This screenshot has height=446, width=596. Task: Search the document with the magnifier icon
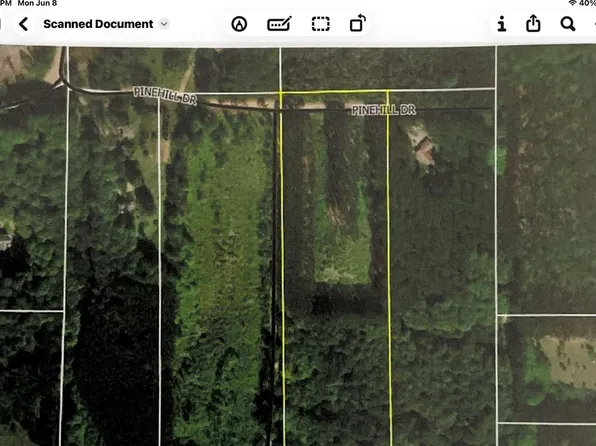click(567, 24)
